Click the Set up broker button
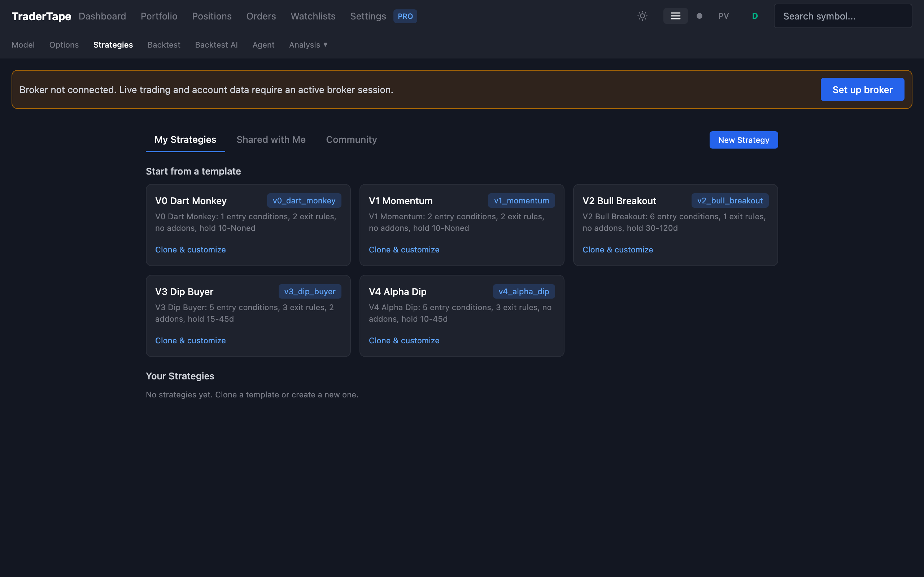This screenshot has width=924, height=577. point(862,90)
